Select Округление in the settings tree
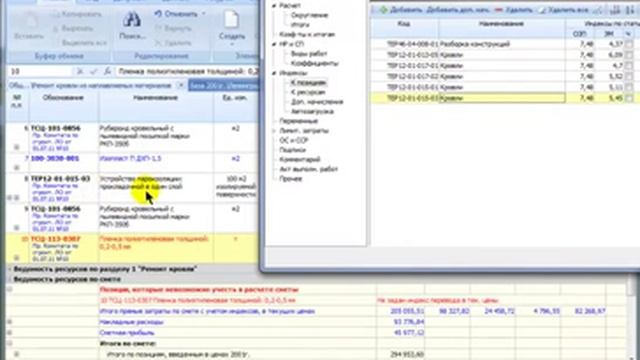The height and width of the screenshot is (360, 640). 309,16
